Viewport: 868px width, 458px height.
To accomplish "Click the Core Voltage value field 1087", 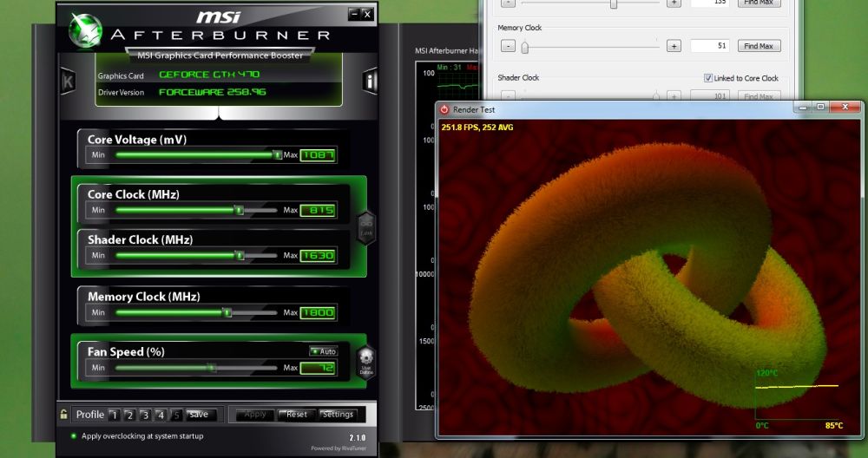I will 318,155.
